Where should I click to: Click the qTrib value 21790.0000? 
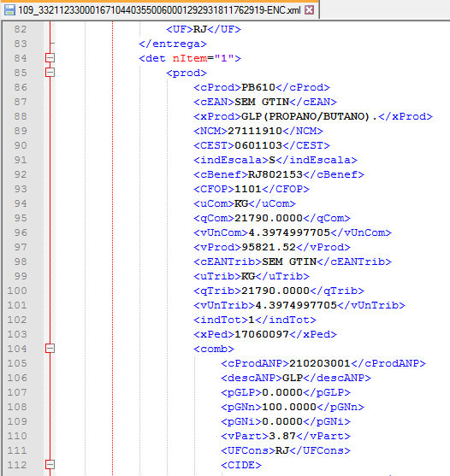[275, 291]
